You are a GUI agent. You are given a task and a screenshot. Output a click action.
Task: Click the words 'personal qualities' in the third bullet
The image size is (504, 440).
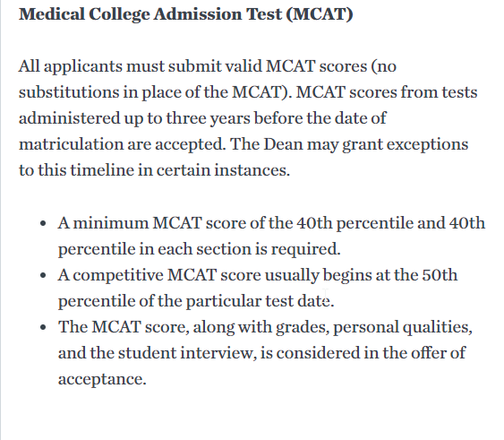tap(403, 327)
